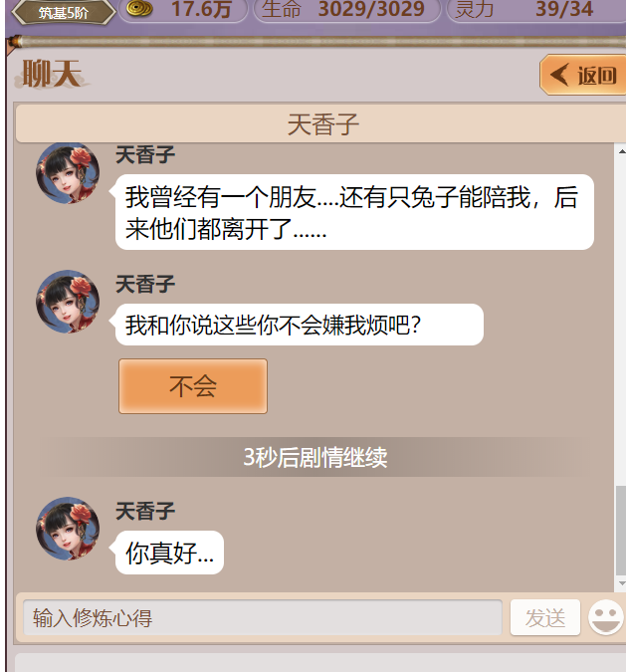Screen dimensions: 626x672
Task: Open the emoji smiley picker
Action: pos(606,617)
